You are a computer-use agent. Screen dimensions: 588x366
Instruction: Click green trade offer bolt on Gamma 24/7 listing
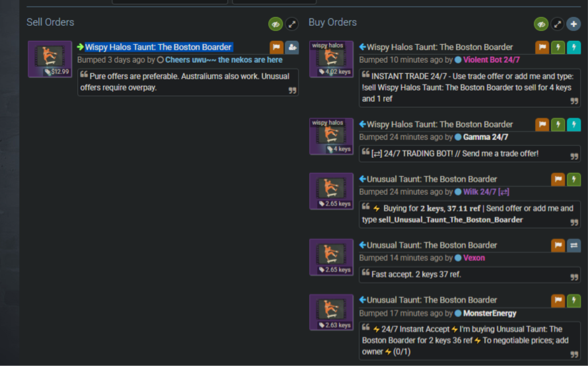558,125
